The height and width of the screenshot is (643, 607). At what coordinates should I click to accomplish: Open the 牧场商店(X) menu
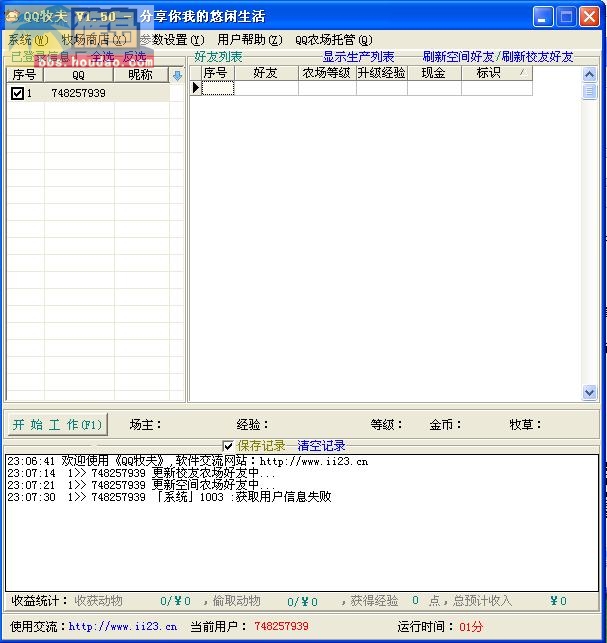[x=94, y=40]
